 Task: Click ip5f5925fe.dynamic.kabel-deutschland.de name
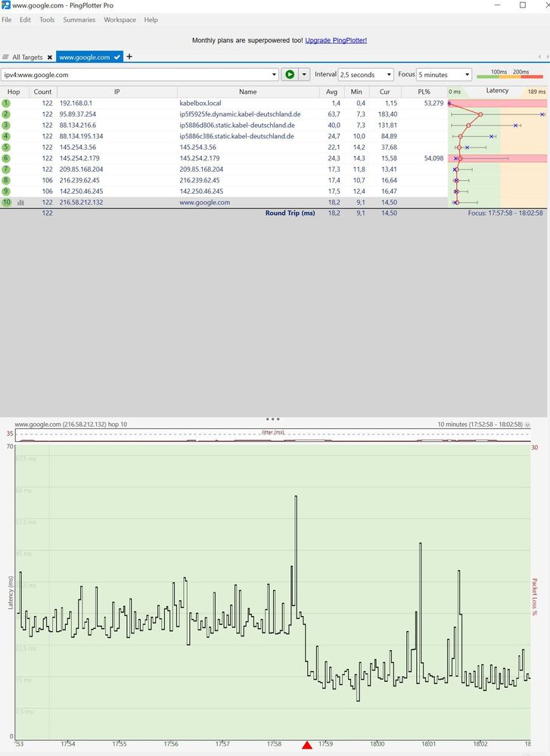(240, 114)
